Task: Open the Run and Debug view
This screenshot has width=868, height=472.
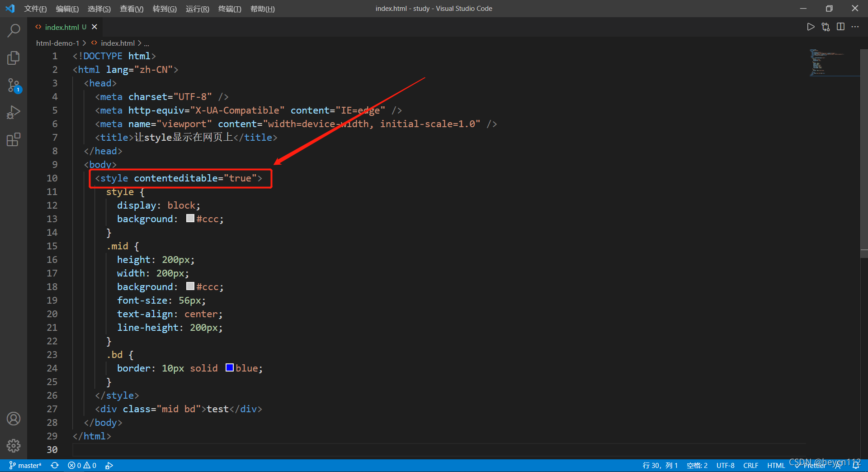Action: click(14, 112)
